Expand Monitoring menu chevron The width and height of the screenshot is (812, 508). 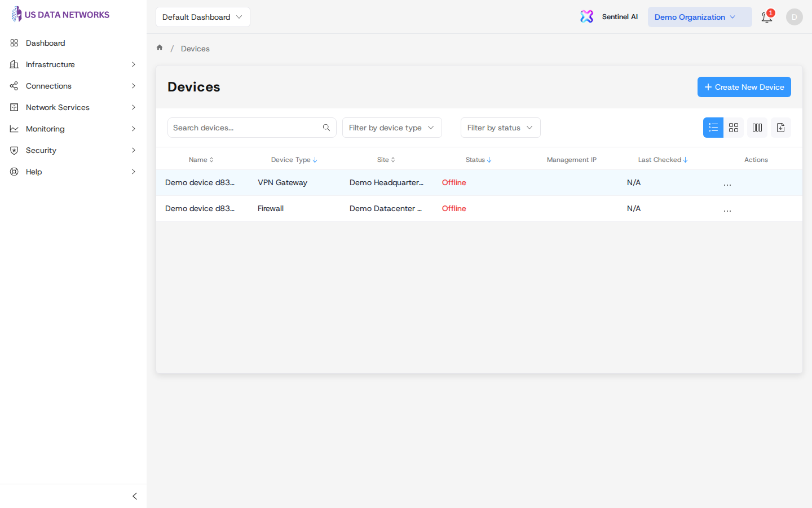[134, 129]
